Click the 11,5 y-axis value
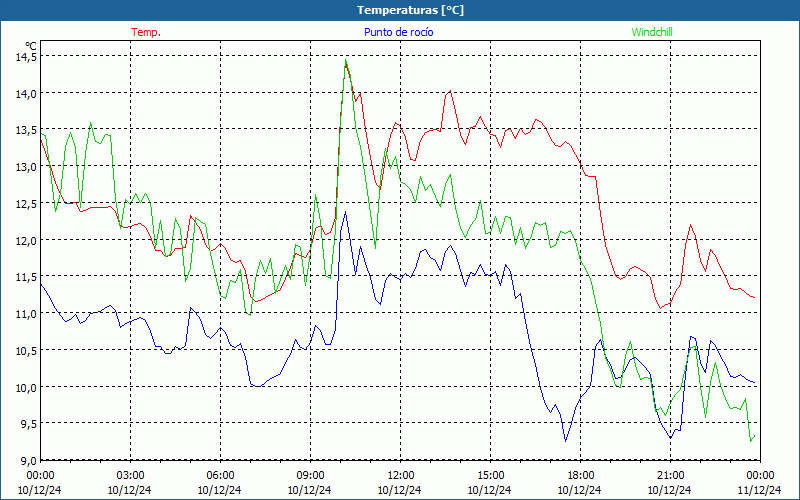Viewport: 800px width, 500px height. pos(26,277)
